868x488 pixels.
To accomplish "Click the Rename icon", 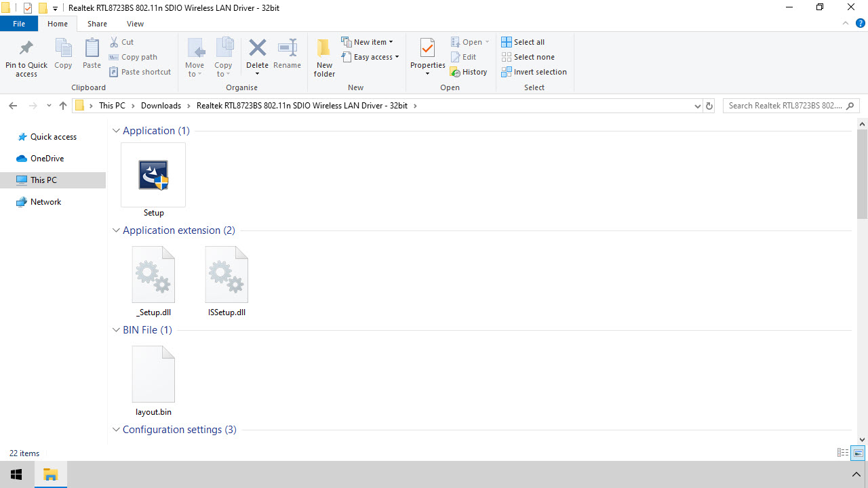I will click(x=288, y=47).
